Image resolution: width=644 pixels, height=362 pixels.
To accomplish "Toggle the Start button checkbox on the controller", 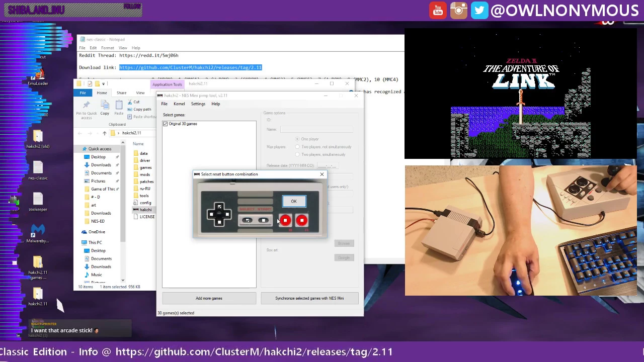I will click(x=264, y=221).
